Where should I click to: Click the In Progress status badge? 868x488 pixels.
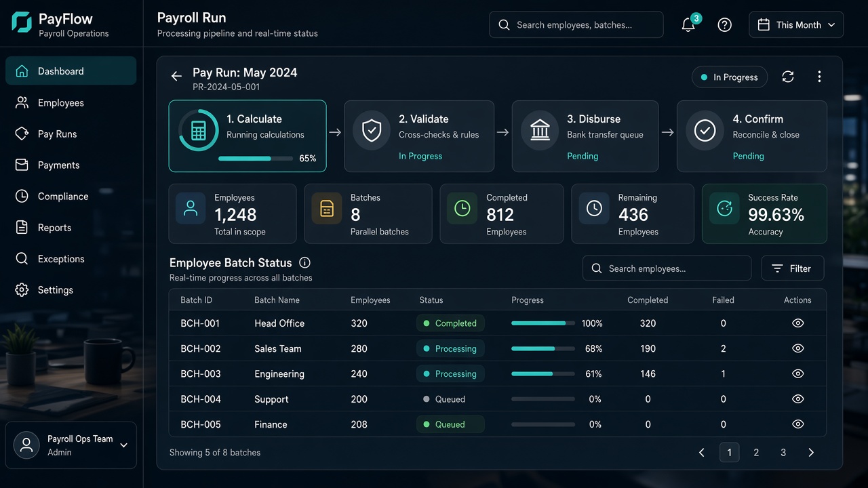(x=730, y=77)
